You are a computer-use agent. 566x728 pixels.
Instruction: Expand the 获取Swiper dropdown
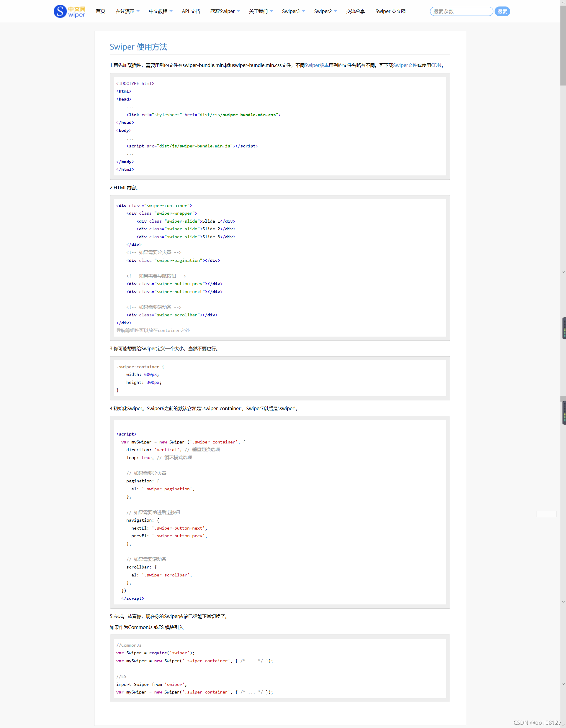point(225,11)
